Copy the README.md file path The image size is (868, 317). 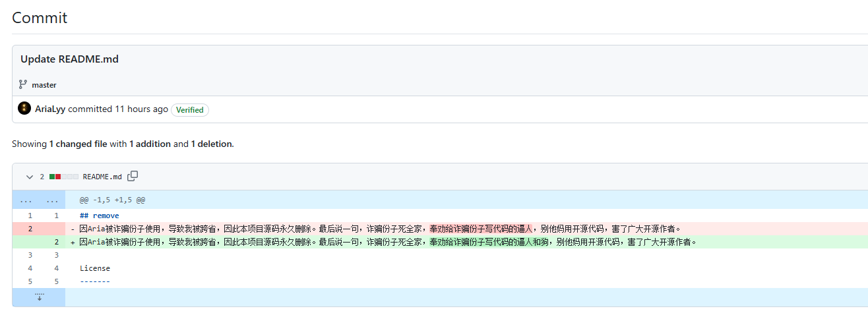tap(133, 176)
